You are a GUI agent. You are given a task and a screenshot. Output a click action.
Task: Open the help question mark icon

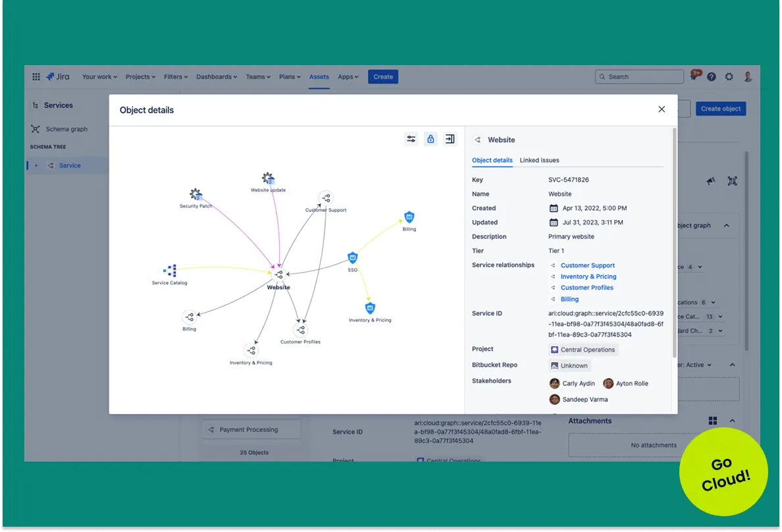(x=712, y=77)
